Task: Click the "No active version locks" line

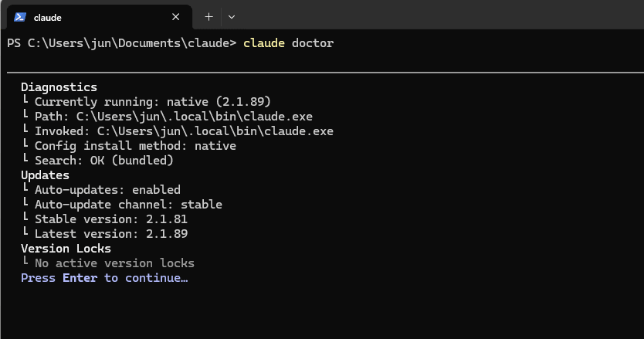Action: pos(114,263)
